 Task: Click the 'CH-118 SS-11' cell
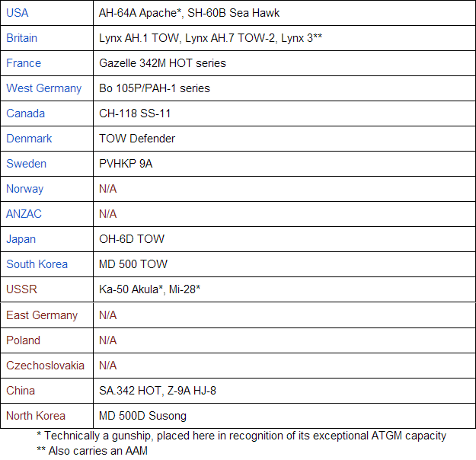click(284, 113)
